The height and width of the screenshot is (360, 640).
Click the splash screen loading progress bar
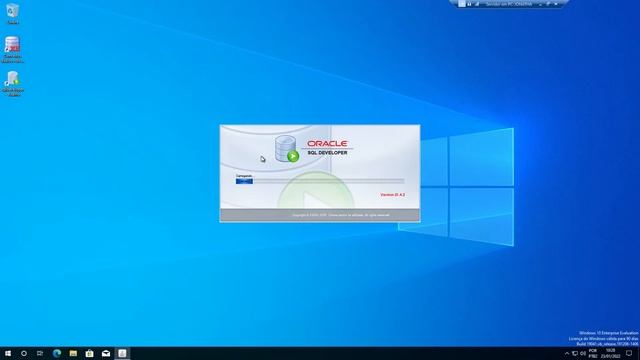click(x=320, y=181)
